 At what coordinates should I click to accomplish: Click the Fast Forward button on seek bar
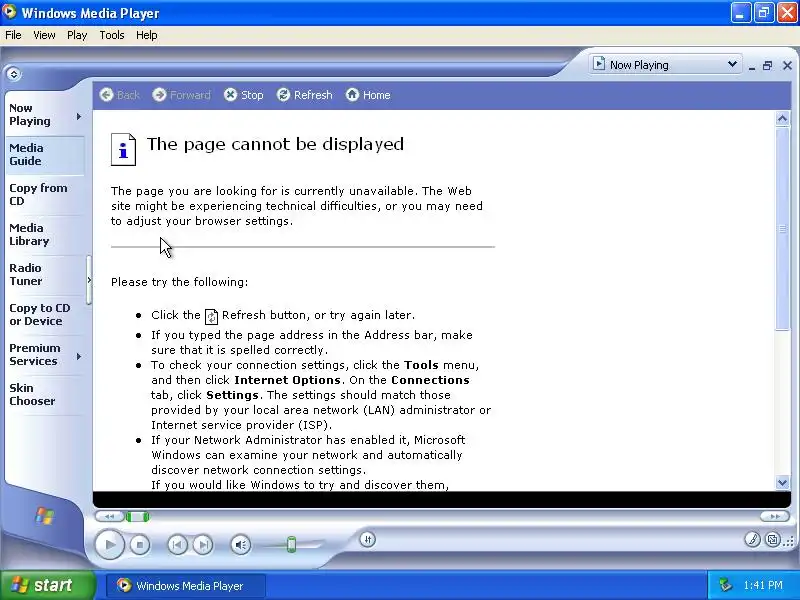tap(774, 516)
